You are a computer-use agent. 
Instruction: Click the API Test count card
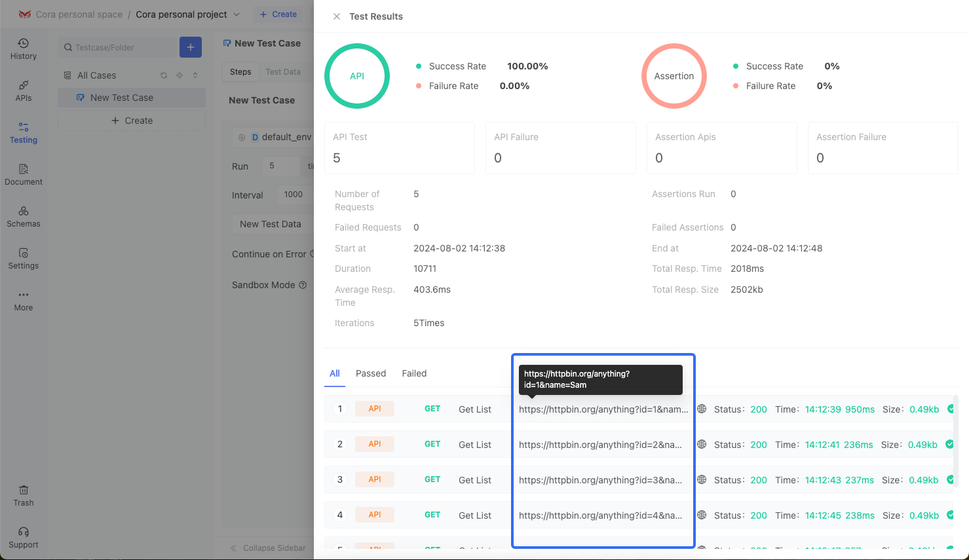[400, 148]
